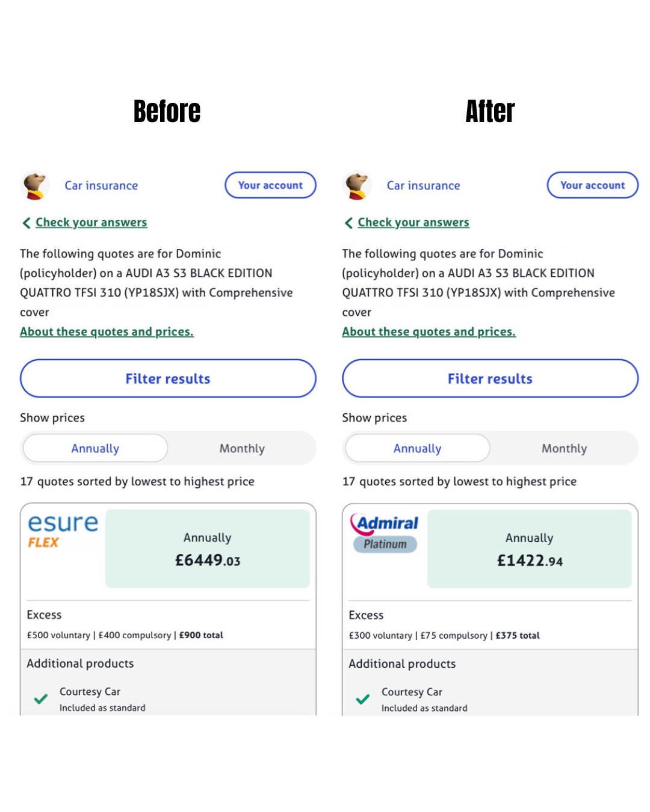Click the Admiral Platinum logo

(x=385, y=532)
